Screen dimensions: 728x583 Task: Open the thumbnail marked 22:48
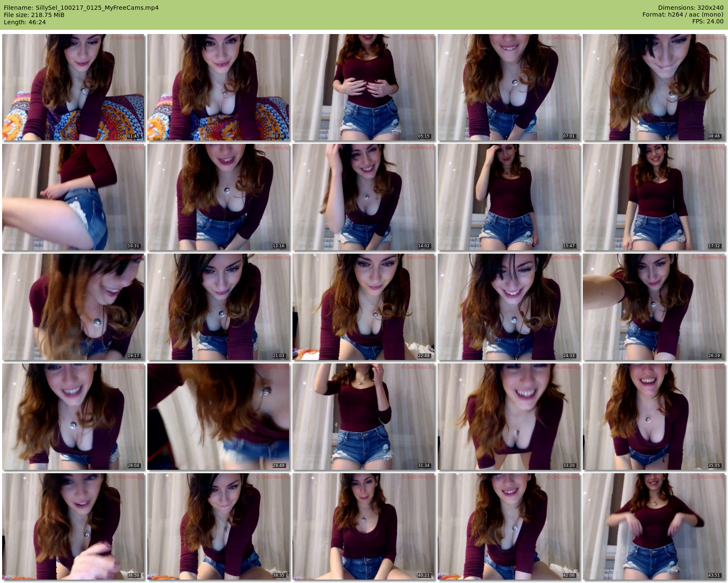pos(364,307)
